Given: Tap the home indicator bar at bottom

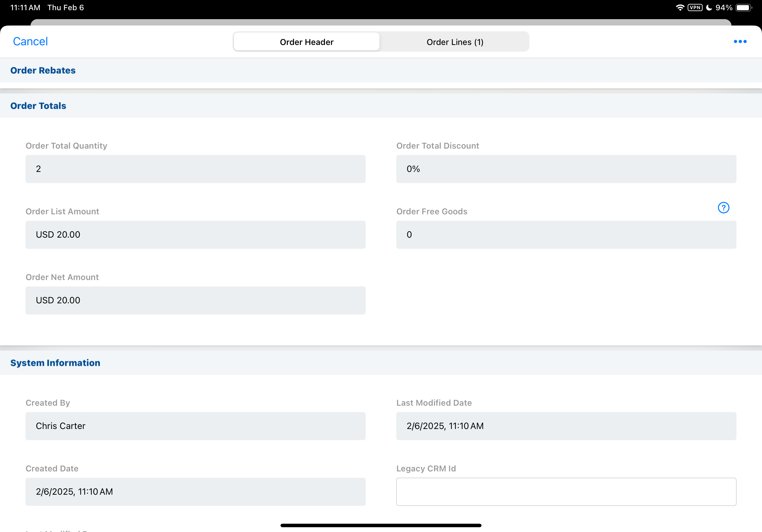Looking at the screenshot, I should (x=381, y=525).
